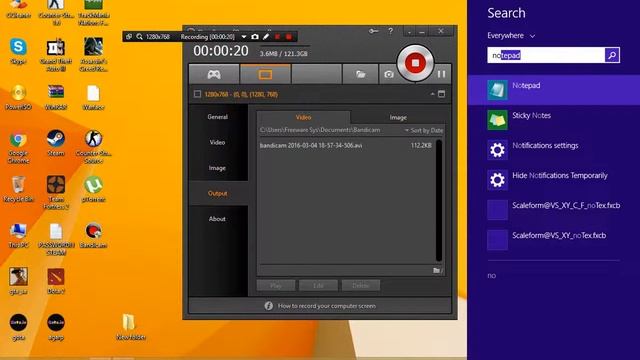The height and width of the screenshot is (360, 640).
Task: Select the uTorrent desktop icon
Action: tap(93, 189)
